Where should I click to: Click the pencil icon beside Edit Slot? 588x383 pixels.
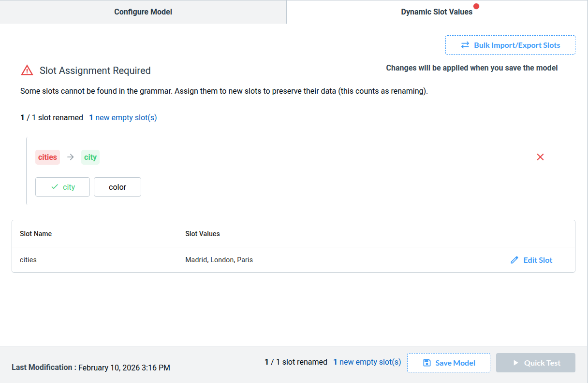[514, 260]
